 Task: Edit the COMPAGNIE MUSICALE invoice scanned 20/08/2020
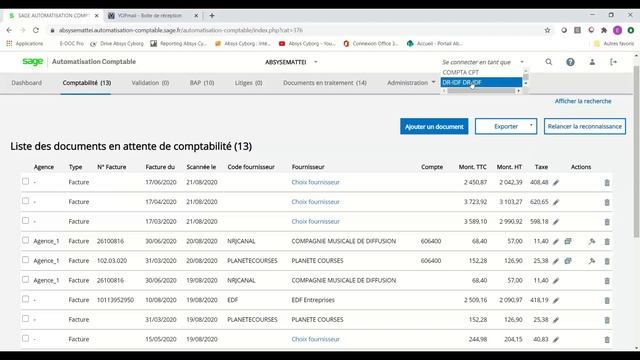pos(556,241)
